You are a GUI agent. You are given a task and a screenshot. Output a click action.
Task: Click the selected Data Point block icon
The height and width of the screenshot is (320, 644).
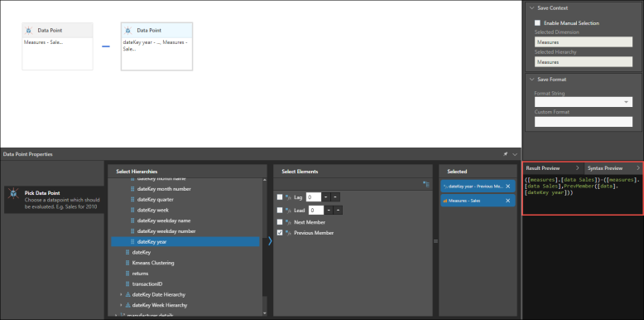click(x=128, y=31)
